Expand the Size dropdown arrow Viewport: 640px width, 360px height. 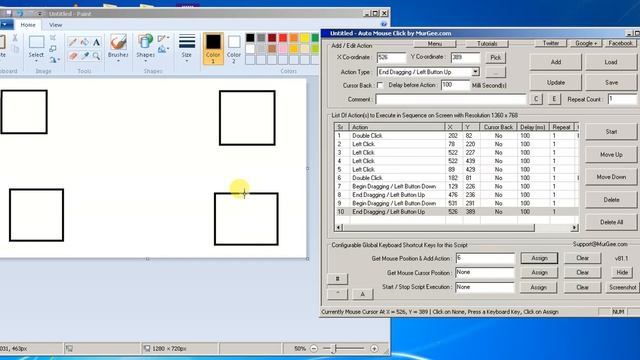[187, 61]
